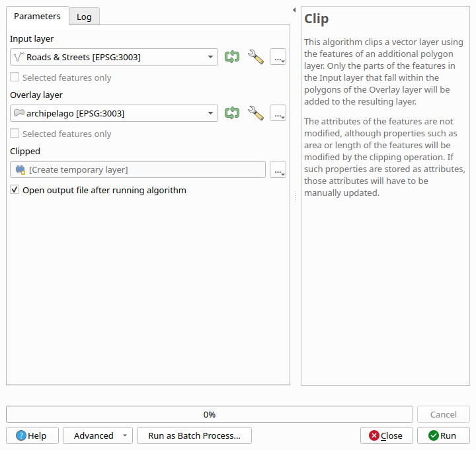
Task: Run the Clip algorithm
Action: [443, 435]
